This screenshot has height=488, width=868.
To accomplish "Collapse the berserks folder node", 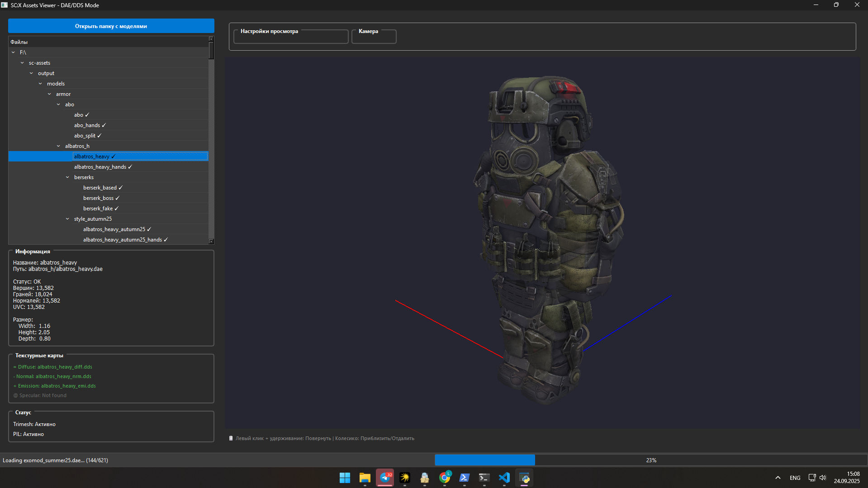I will click(67, 177).
